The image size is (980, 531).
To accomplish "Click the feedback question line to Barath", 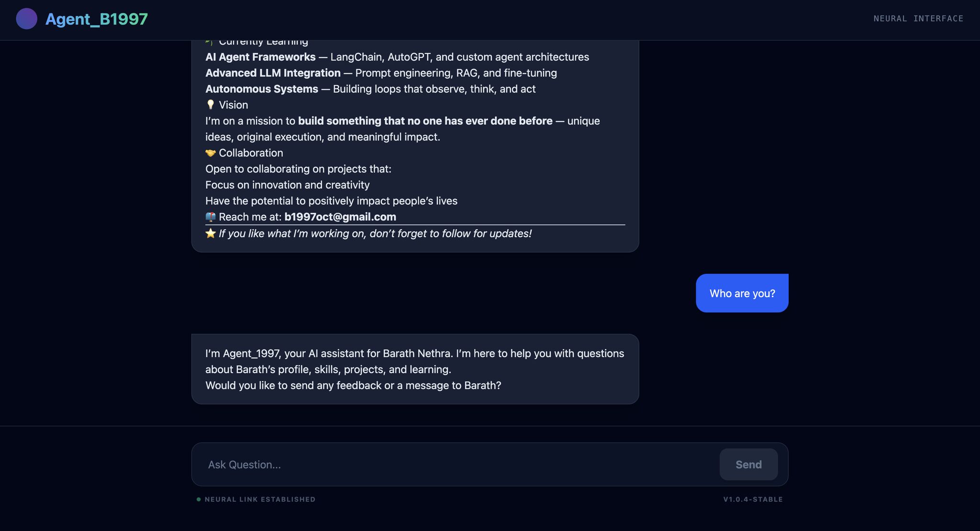I will coord(353,386).
